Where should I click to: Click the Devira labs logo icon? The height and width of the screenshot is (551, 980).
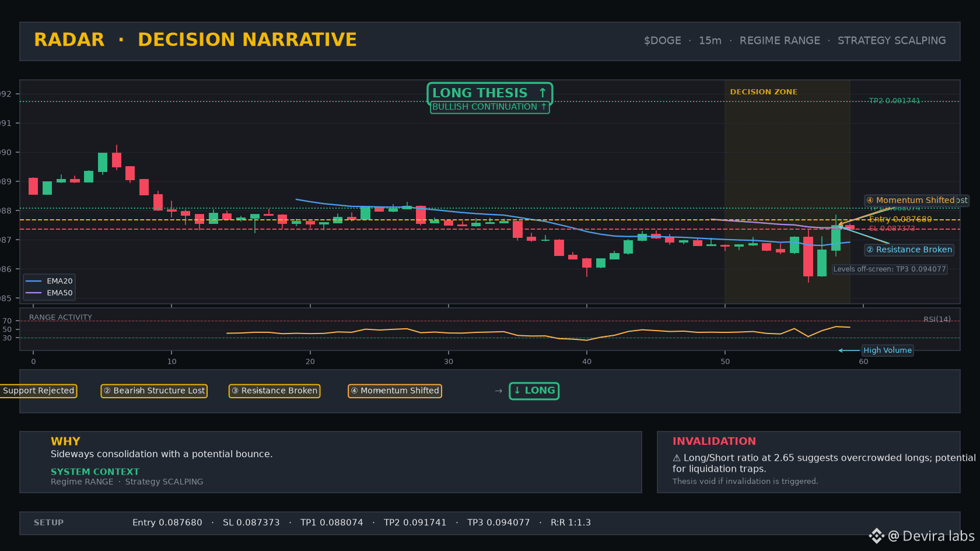tap(876, 536)
